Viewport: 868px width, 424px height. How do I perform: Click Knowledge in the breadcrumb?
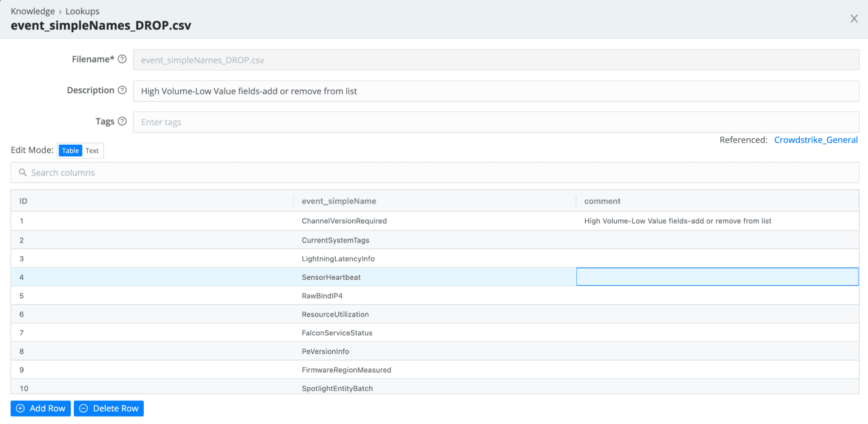pos(33,11)
